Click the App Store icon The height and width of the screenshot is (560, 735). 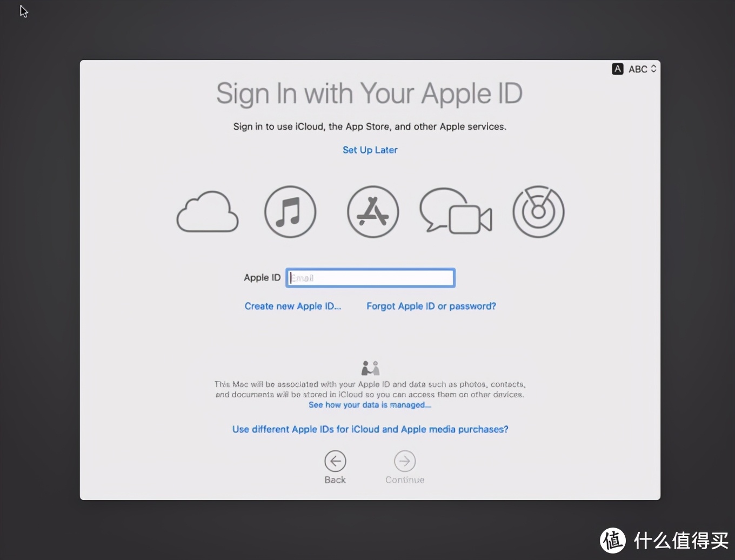tap(373, 211)
